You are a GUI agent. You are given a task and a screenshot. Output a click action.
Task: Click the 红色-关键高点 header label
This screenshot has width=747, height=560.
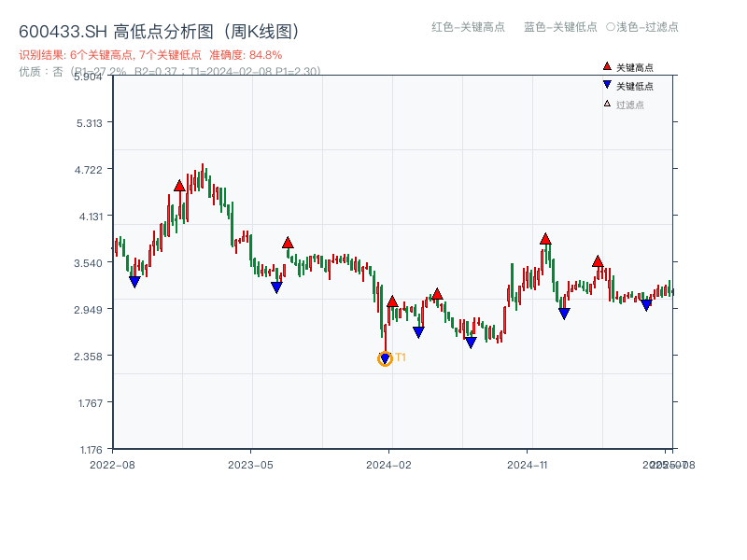coord(468,27)
